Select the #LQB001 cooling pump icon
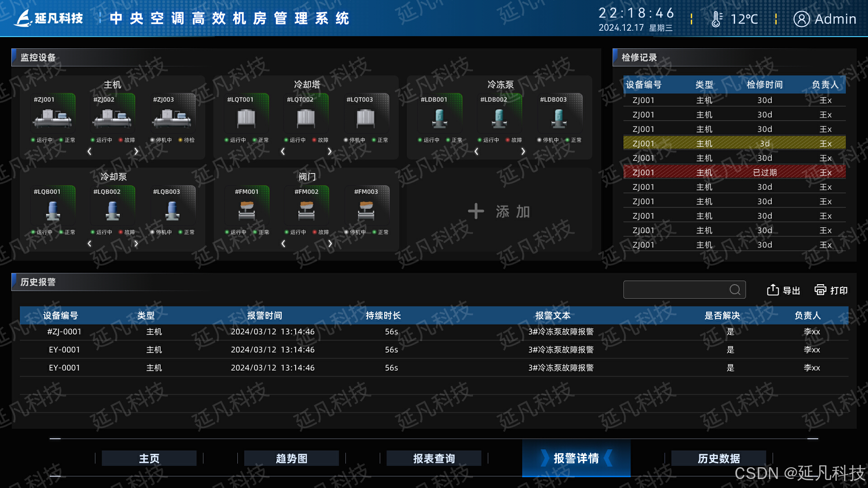This screenshot has height=488, width=868. tap(53, 211)
